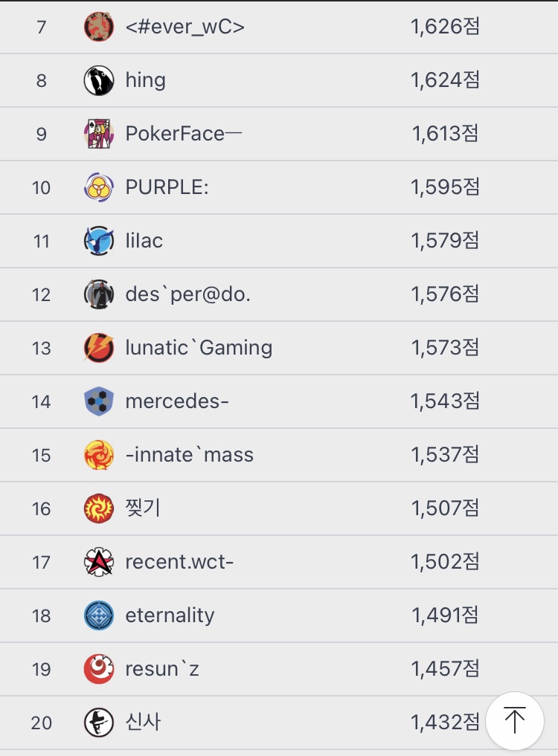Click the avatar icon beside <#ever_wC>

click(99, 28)
